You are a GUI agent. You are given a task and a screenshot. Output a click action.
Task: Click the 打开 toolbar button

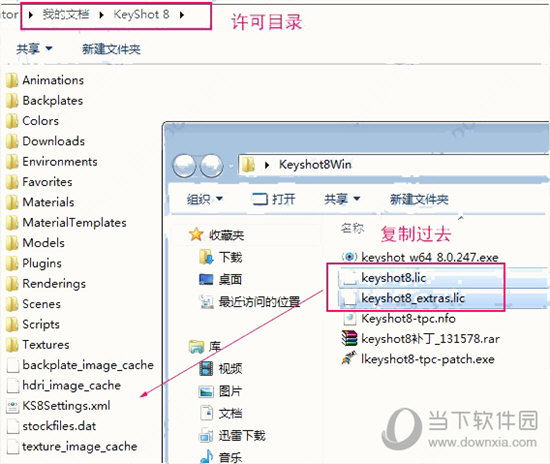[x=274, y=199]
